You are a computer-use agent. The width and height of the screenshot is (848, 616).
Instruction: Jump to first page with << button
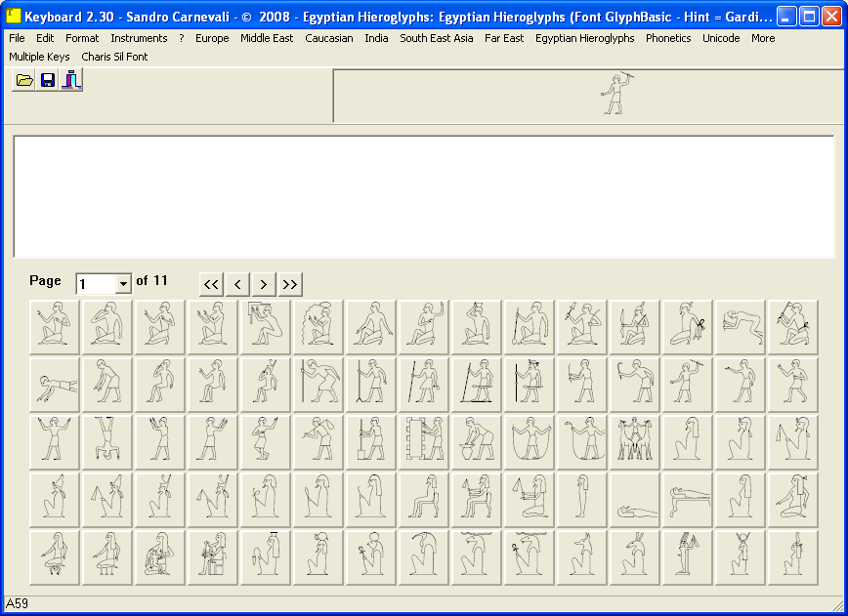211,284
